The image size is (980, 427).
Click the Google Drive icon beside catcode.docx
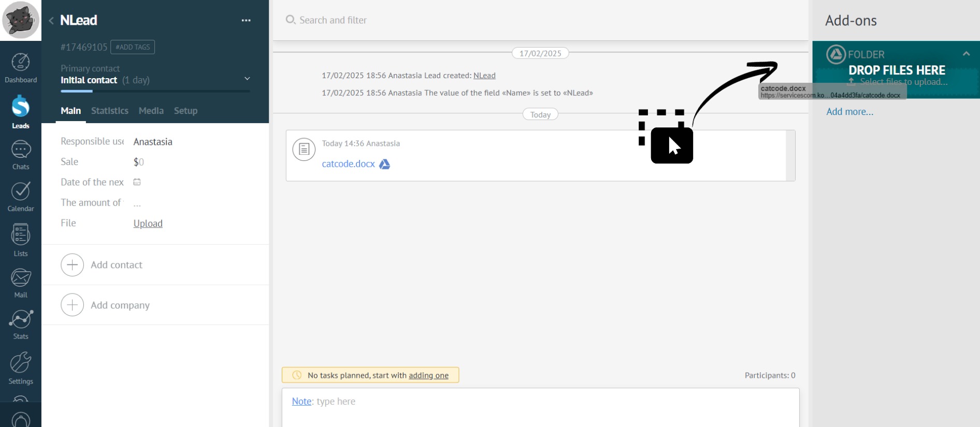[x=384, y=164]
